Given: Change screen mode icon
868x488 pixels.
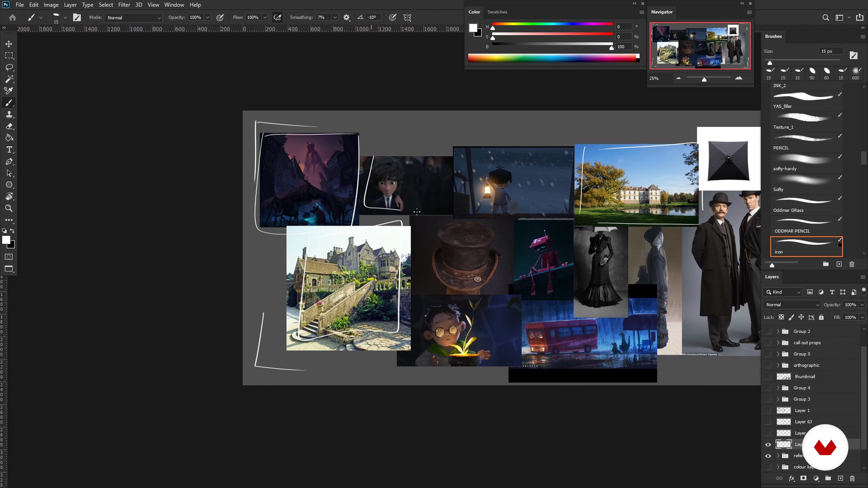Looking at the screenshot, I should pos(9,269).
